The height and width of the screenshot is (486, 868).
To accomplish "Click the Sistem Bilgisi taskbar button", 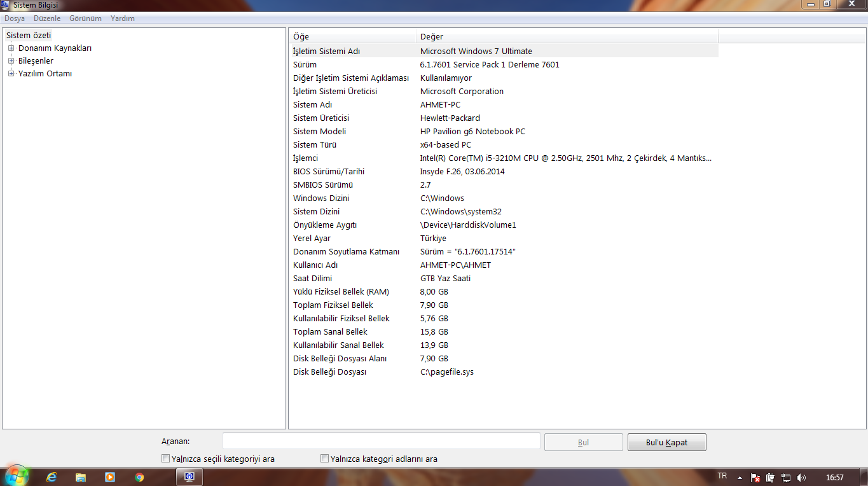I will click(x=189, y=477).
